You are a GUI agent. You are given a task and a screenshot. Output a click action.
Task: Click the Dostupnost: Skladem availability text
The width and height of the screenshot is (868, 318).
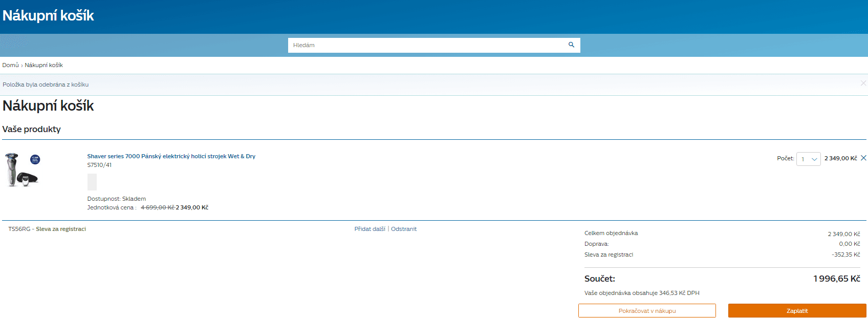117,199
